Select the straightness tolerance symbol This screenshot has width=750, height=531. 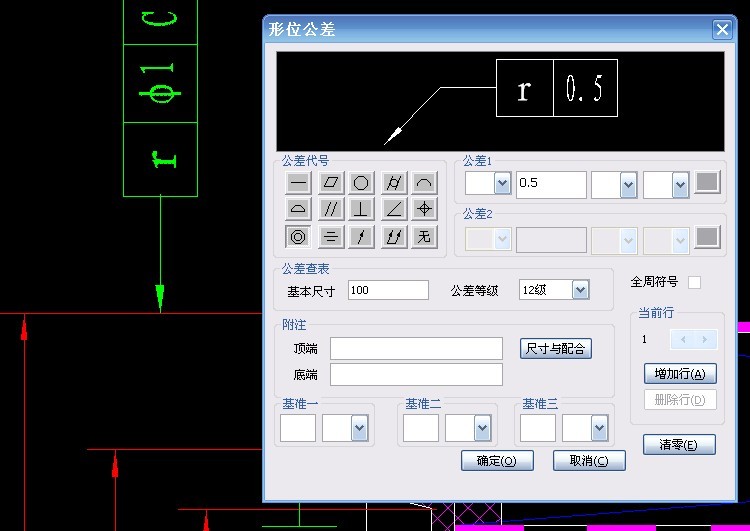click(297, 183)
